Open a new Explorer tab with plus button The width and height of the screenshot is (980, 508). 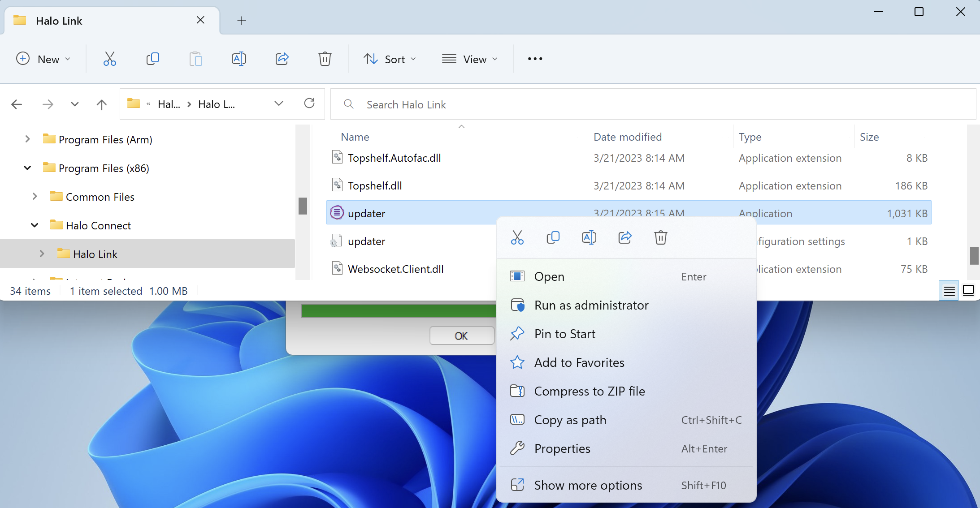coord(242,20)
